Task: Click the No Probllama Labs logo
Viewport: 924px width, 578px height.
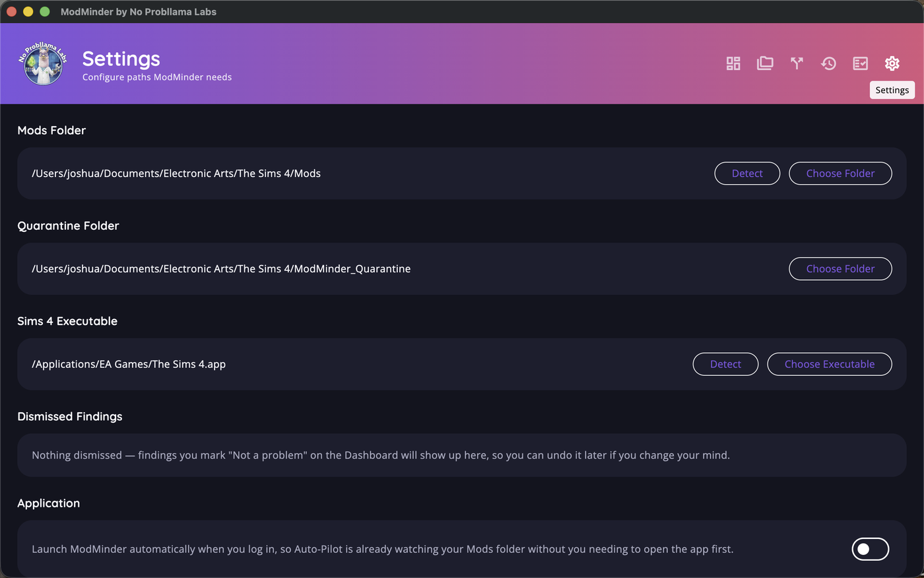Action: click(x=43, y=63)
